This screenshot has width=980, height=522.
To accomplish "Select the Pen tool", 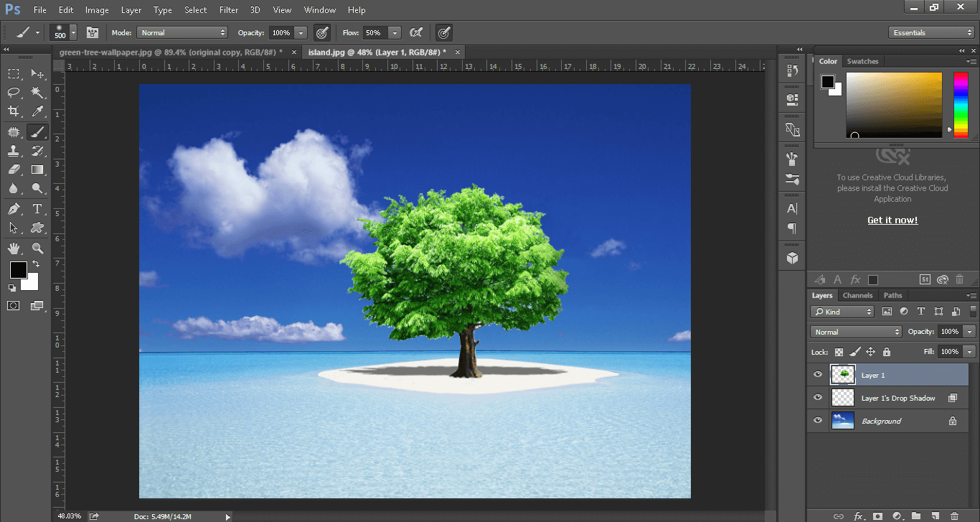I will click(14, 209).
